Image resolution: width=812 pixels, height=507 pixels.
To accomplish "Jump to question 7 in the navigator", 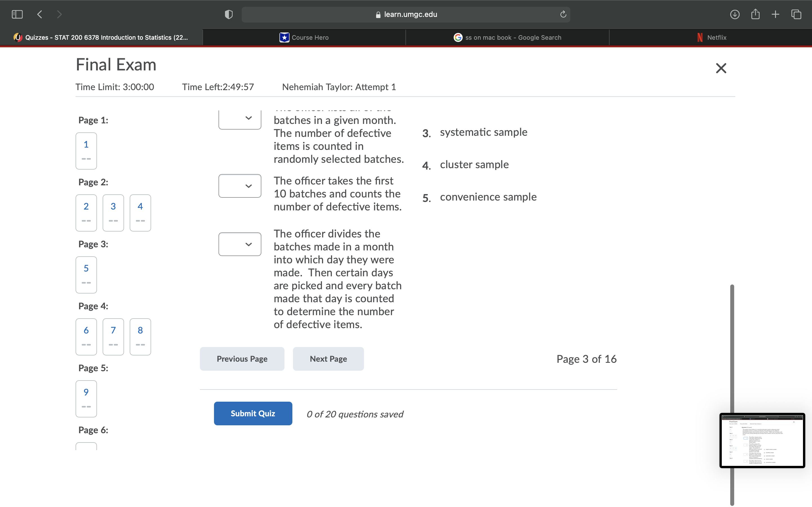I will coord(113,336).
